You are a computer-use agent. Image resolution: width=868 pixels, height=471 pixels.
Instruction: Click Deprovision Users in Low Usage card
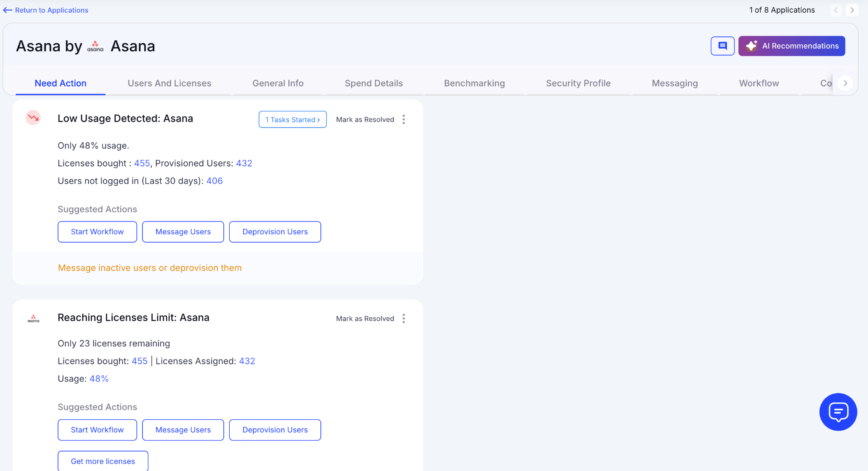click(275, 232)
